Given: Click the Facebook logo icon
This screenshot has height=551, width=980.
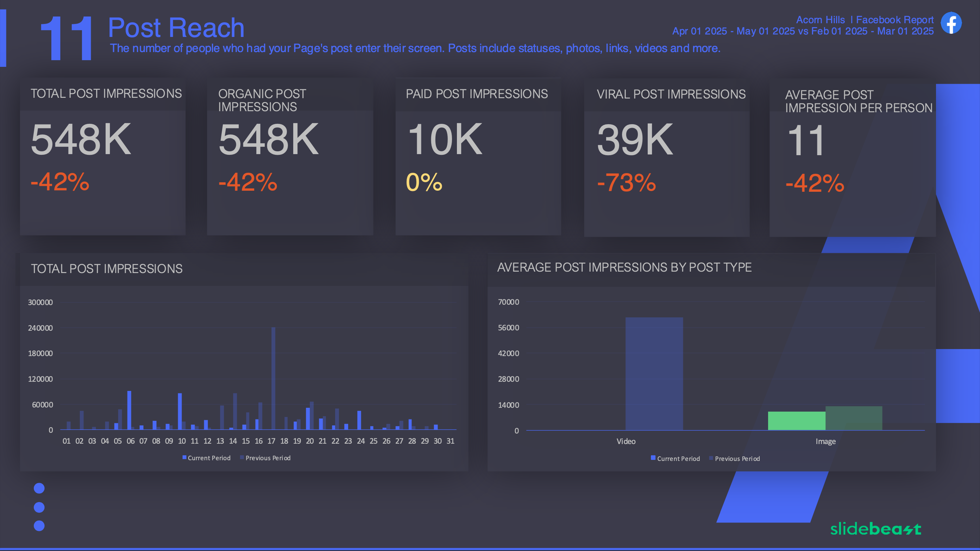Looking at the screenshot, I should [951, 23].
